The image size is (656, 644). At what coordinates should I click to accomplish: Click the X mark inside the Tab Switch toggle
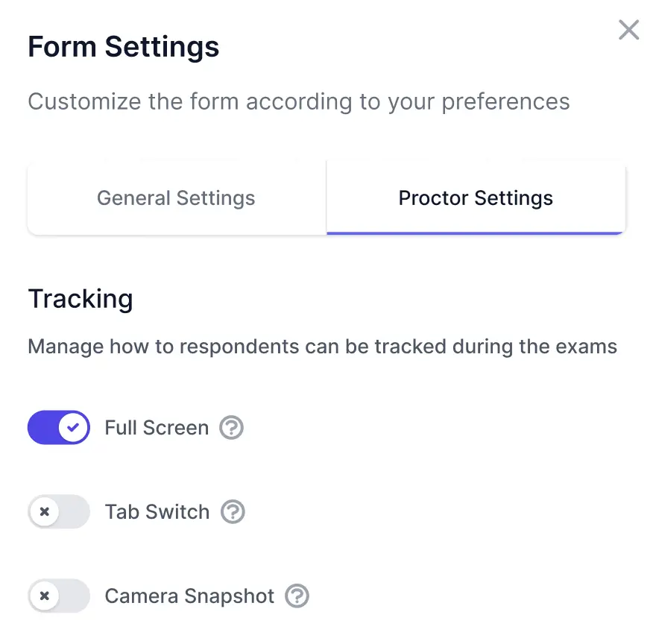click(45, 512)
